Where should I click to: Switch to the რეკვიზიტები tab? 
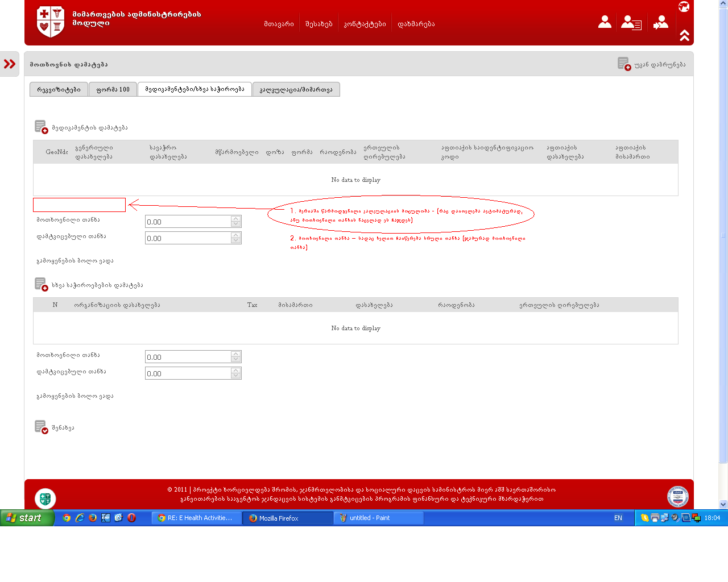[x=59, y=89]
